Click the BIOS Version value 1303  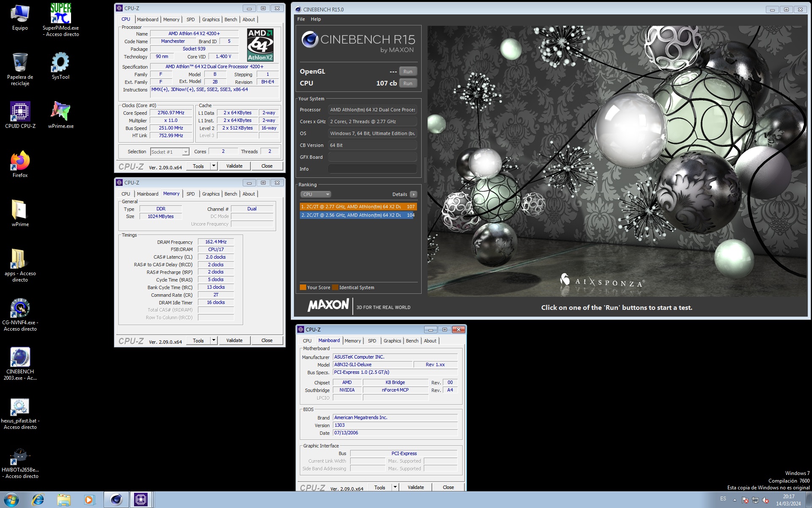(x=395, y=425)
